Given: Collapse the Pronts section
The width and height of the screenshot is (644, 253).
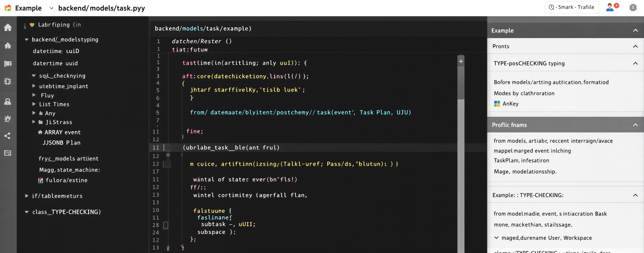Looking at the screenshot, I should click(635, 46).
